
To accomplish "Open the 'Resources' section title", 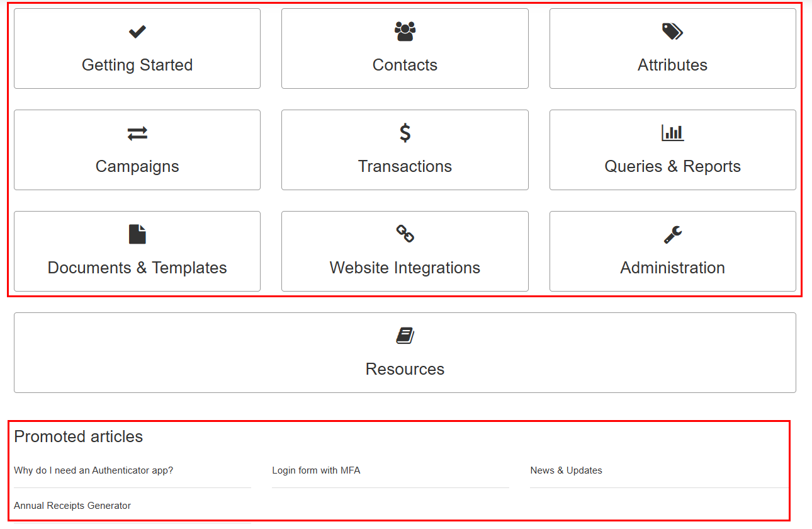I will tap(405, 369).
